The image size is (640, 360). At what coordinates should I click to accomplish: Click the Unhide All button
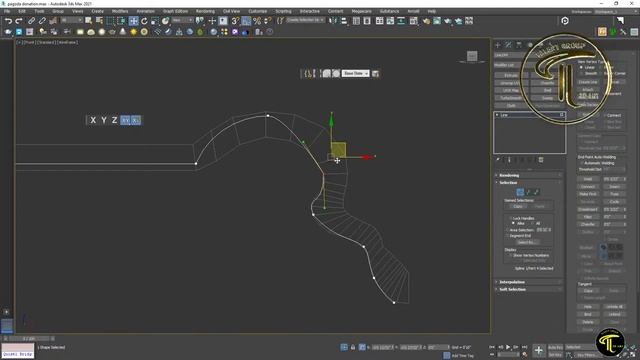[614, 307]
